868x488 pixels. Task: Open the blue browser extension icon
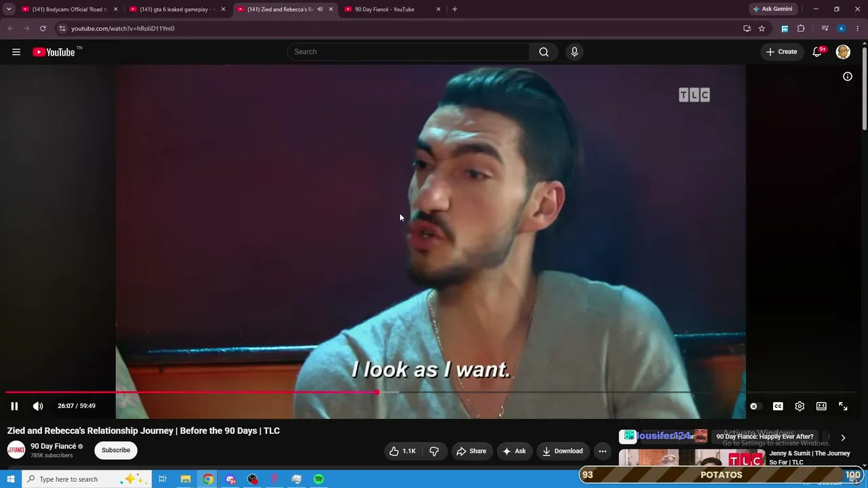pos(785,28)
